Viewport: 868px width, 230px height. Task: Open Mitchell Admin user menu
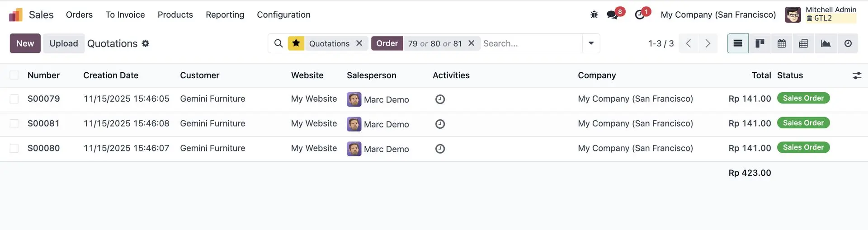pyautogui.click(x=821, y=14)
